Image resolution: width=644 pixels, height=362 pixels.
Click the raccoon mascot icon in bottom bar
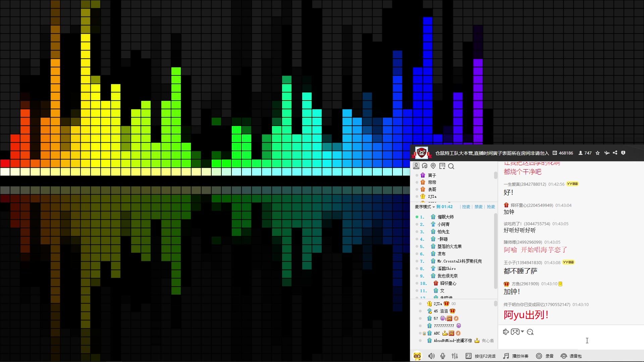pyautogui.click(x=417, y=356)
